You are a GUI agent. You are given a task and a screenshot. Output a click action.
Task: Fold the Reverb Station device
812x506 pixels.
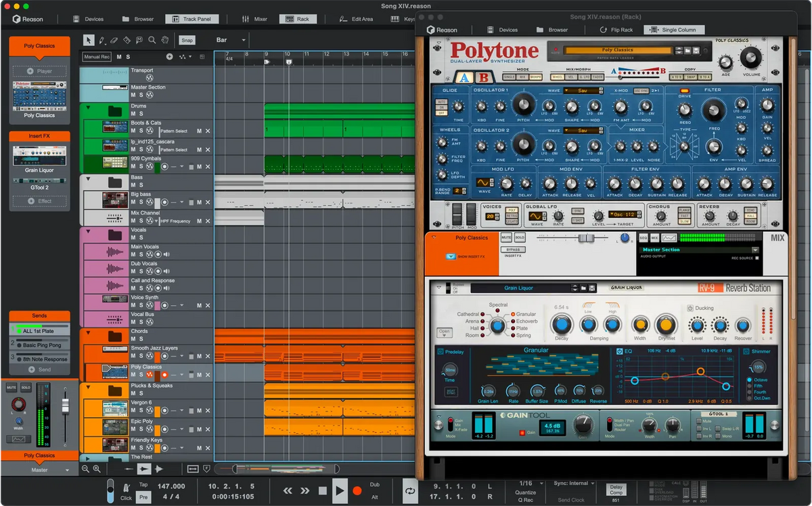[438, 287]
